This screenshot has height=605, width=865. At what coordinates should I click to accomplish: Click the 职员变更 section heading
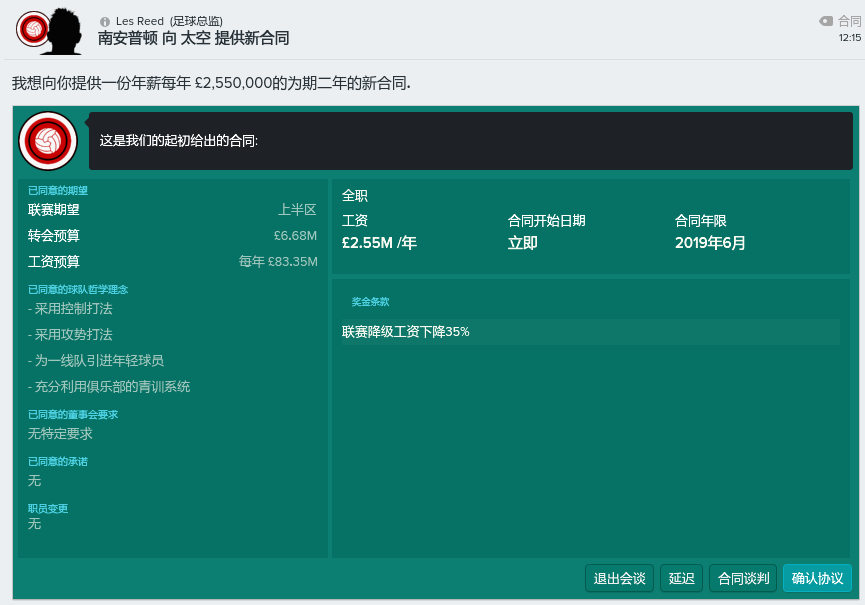[48, 508]
